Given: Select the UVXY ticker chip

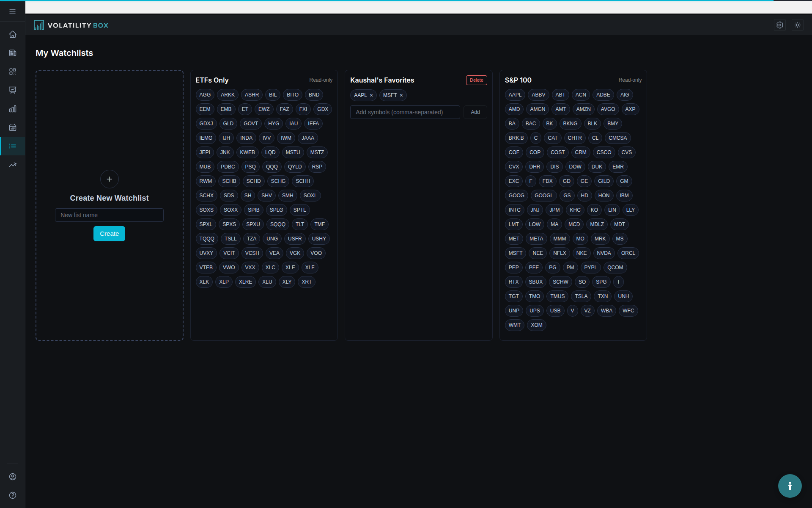Looking at the screenshot, I should (206, 253).
